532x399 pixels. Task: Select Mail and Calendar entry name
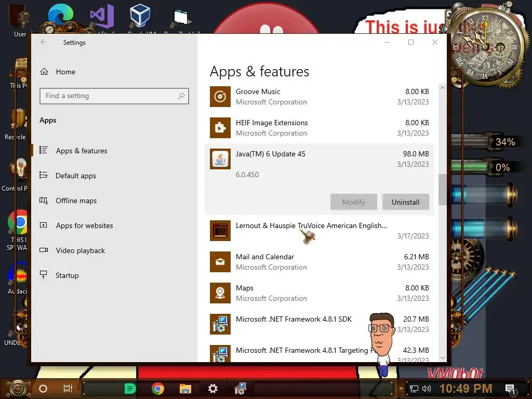265,257
